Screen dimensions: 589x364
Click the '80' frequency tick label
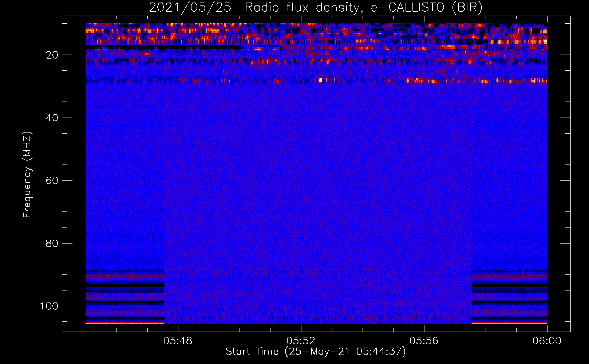pyautogui.click(x=52, y=244)
